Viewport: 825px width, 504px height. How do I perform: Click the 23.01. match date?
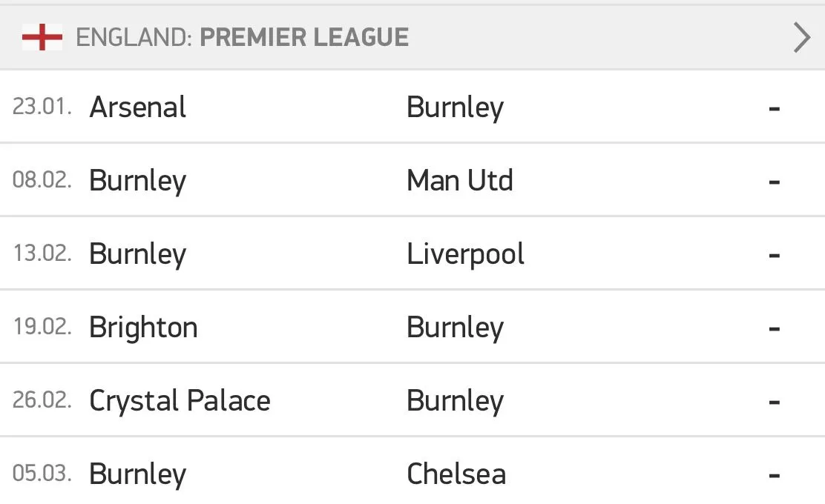tap(42, 107)
